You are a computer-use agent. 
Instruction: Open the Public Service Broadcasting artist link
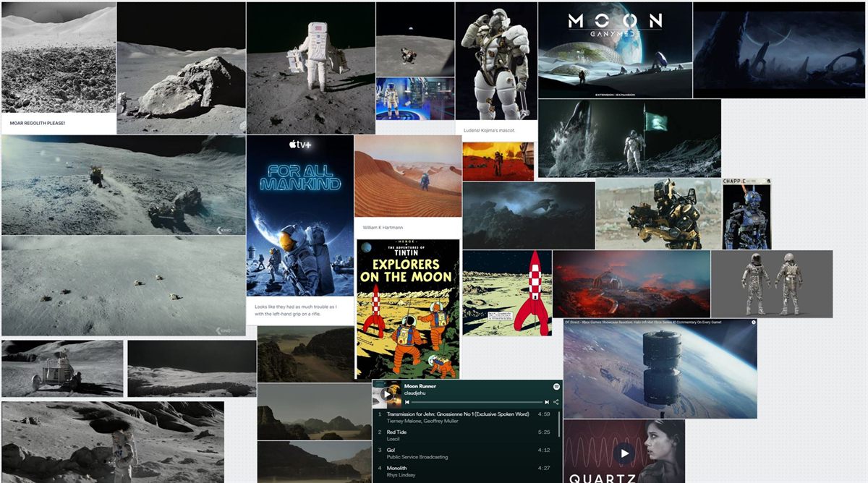pyautogui.click(x=417, y=457)
